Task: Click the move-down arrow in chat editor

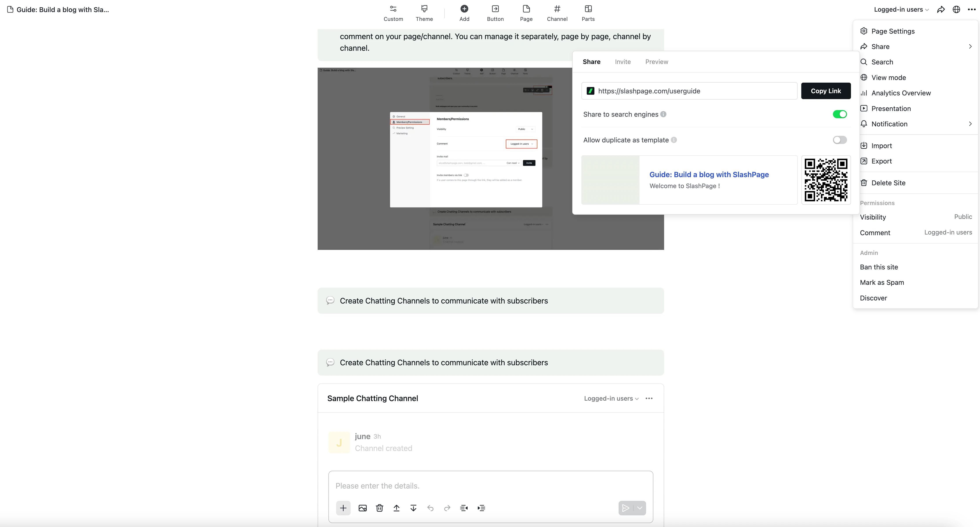Action: pos(413,508)
